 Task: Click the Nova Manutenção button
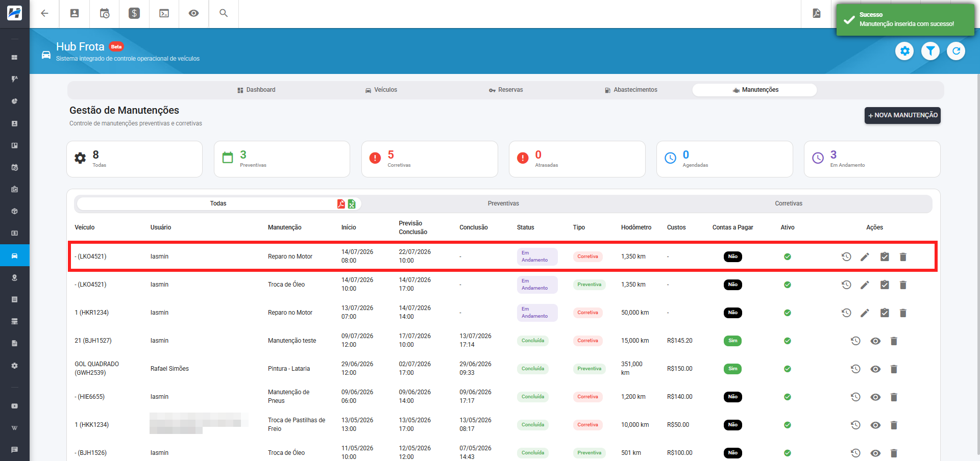[x=902, y=115]
